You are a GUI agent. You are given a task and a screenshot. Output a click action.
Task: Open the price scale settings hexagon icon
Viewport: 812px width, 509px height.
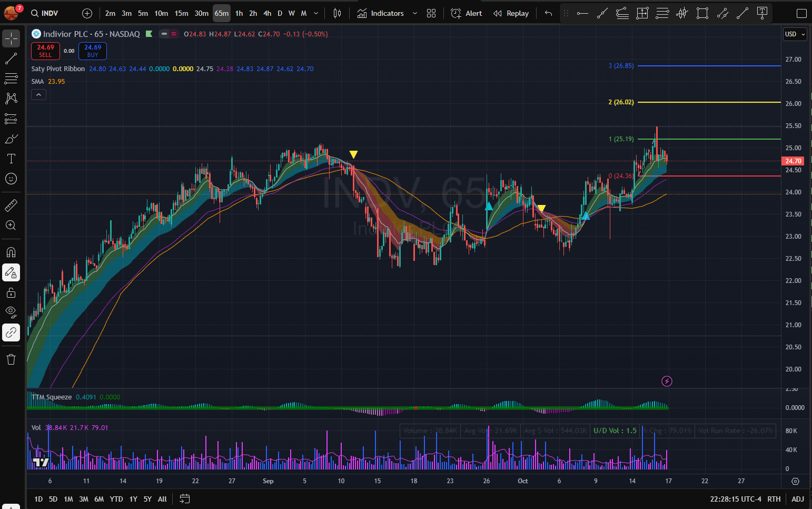795,481
